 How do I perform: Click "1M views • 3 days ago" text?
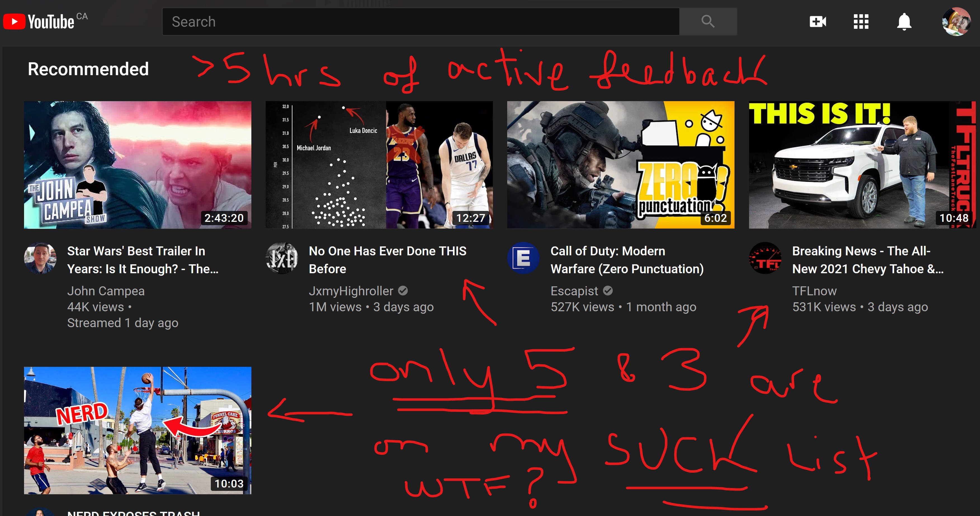371,307
